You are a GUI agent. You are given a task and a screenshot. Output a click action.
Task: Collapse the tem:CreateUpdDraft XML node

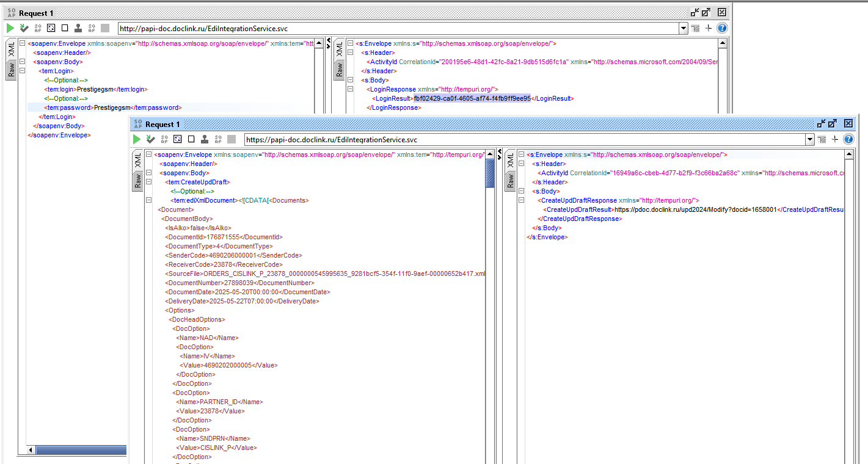149,182
